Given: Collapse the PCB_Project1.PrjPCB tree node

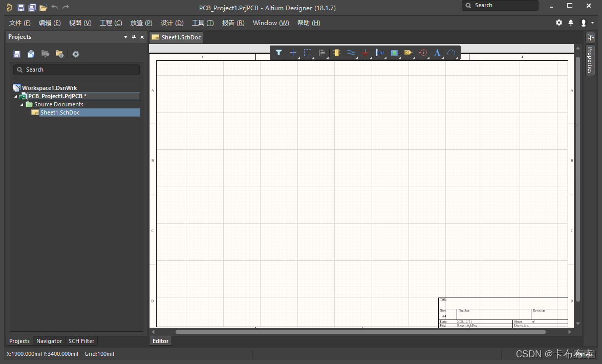Looking at the screenshot, I should (x=16, y=96).
